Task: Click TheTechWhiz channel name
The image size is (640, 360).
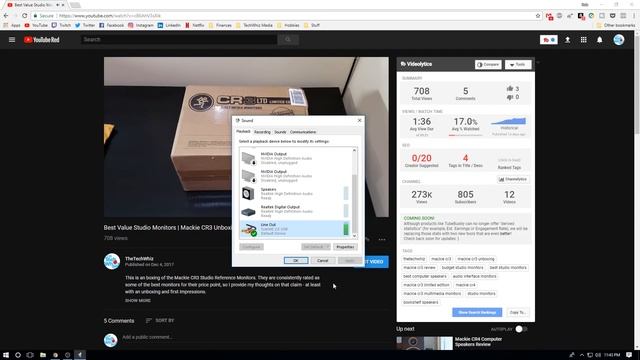Action: [139, 258]
